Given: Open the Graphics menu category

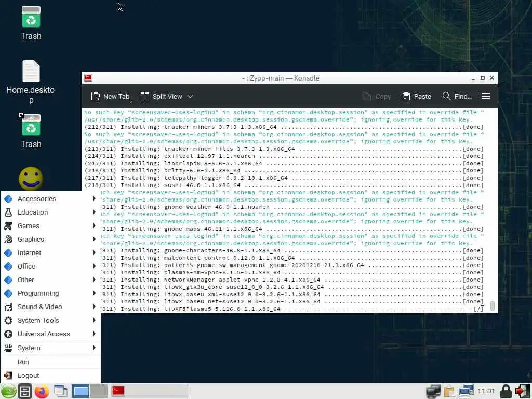Looking at the screenshot, I should pos(50,239).
